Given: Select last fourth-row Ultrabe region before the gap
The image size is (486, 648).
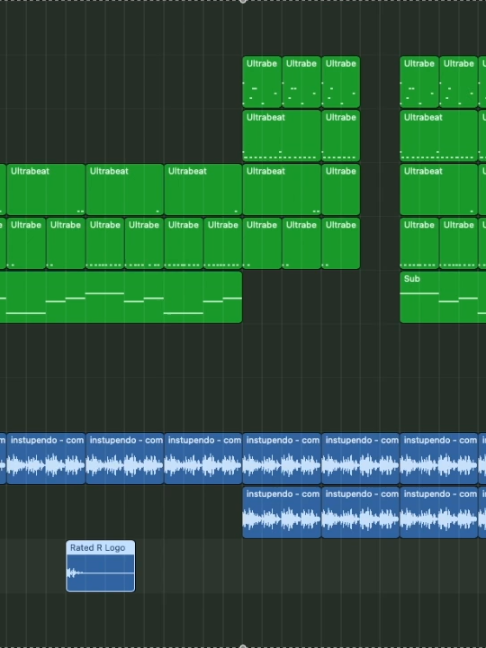Looking at the screenshot, I should (x=341, y=243).
